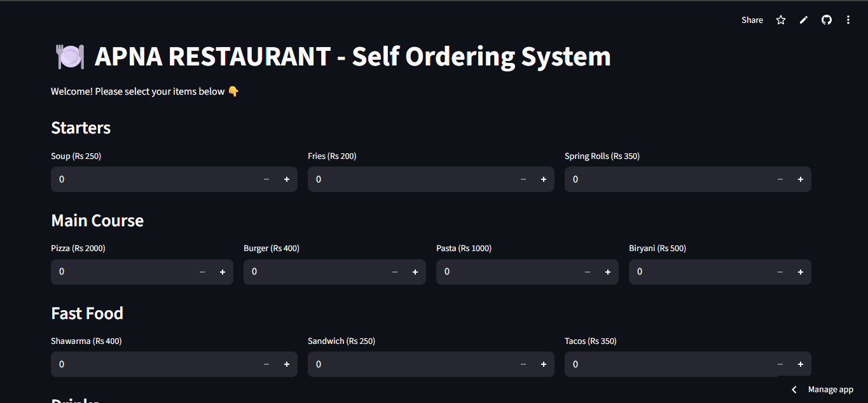This screenshot has width=868, height=403.
Task: Click the Share button in the header
Action: [x=752, y=20]
